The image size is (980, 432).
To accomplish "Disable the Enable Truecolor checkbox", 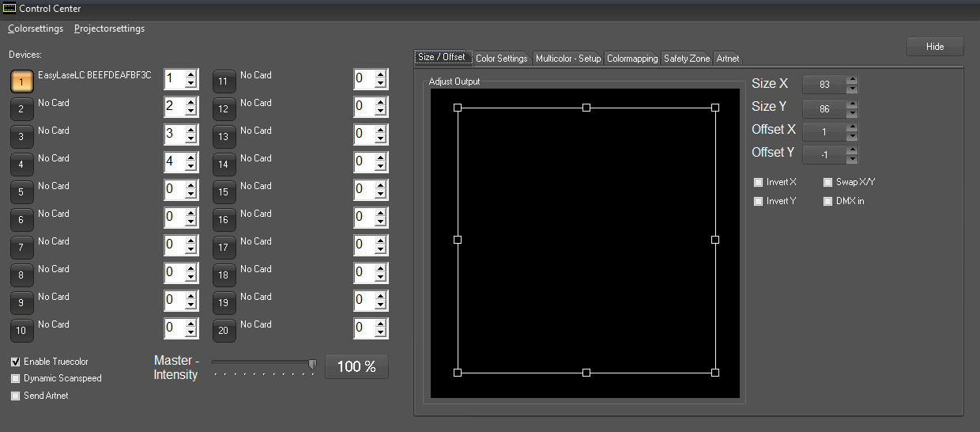I will pos(16,362).
